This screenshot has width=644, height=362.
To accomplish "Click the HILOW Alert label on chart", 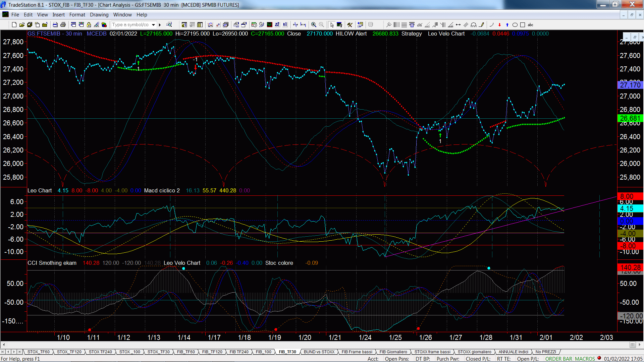I will [x=351, y=34].
